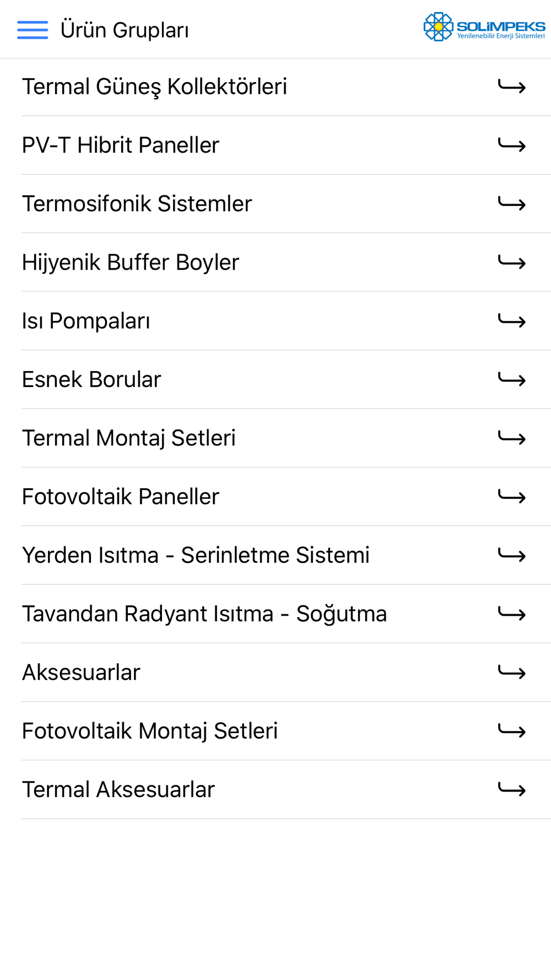Tap arrow icon beside Esnek Borular
Image resolution: width=551 pixels, height=980 pixels.
(512, 379)
